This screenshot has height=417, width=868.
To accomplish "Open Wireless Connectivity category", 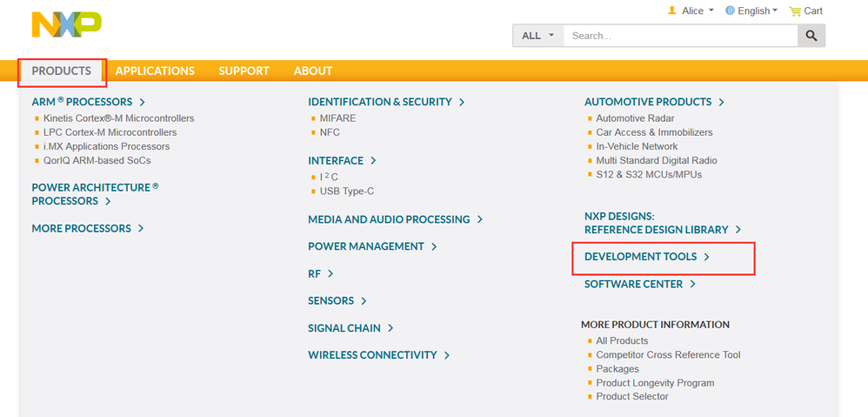I will click(372, 355).
